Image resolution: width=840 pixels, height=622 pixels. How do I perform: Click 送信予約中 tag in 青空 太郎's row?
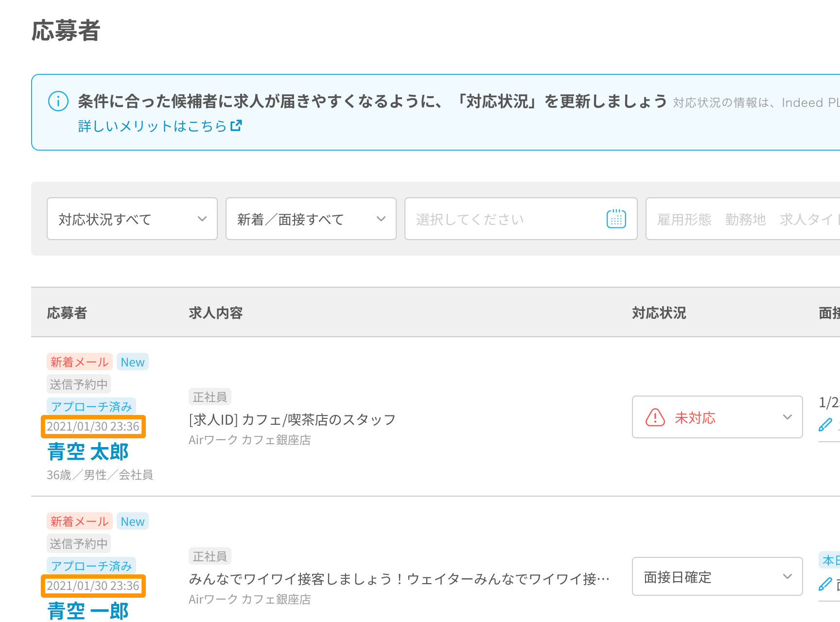[79, 384]
